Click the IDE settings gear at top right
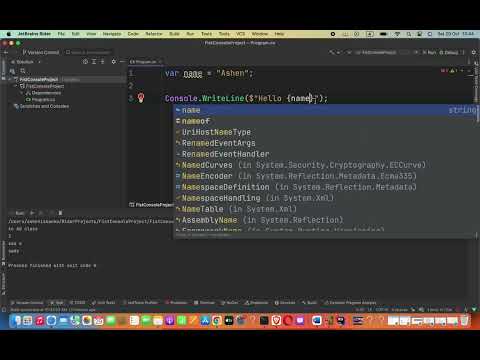 pos(474,52)
